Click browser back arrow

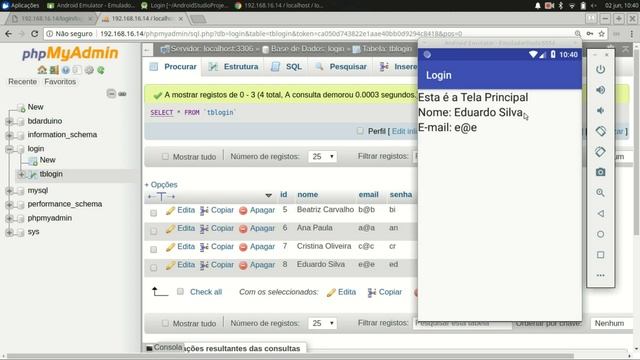pyautogui.click(x=8, y=34)
